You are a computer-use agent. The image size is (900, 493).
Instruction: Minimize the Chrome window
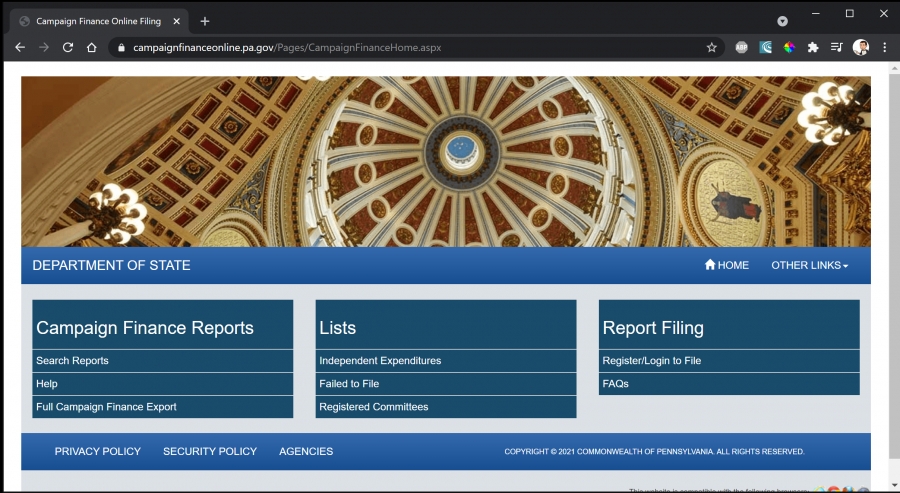816,13
